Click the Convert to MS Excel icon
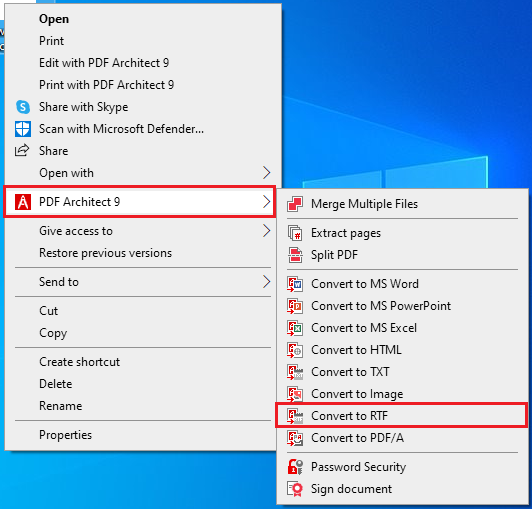 (295, 328)
